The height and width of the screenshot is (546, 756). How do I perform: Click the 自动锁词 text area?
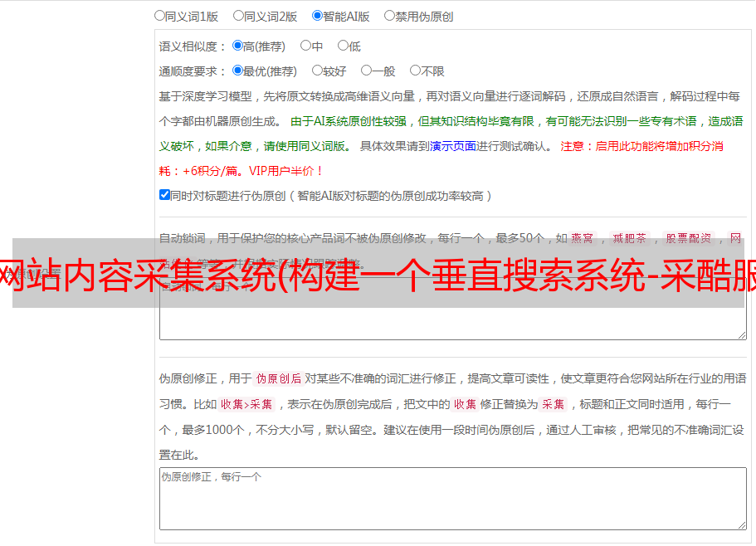tap(453, 309)
